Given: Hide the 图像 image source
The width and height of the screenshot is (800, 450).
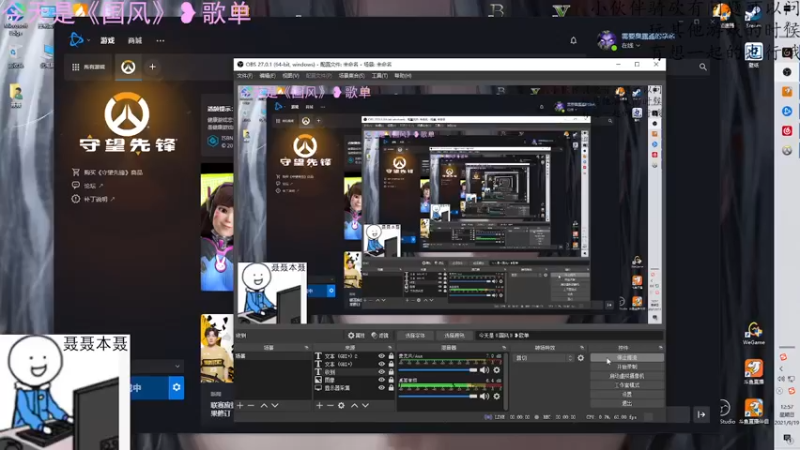Looking at the screenshot, I should pos(381,380).
